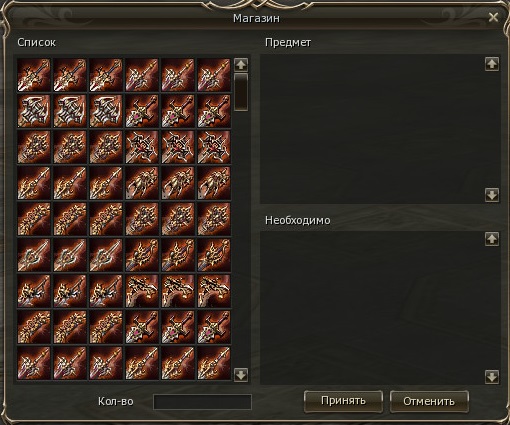Choose the last pink-gem cross weapon in row two
The width and height of the screenshot is (510, 425).
214,111
